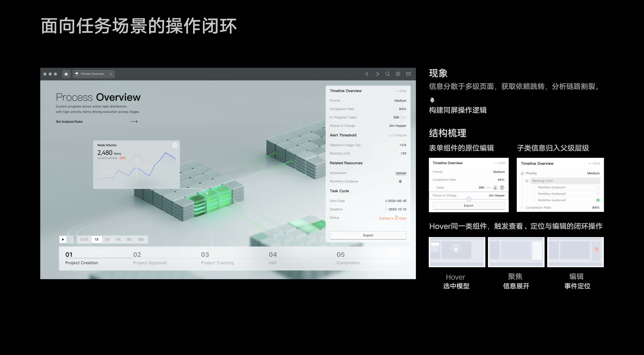Jump to stage 03 Project Tracking

(x=217, y=259)
